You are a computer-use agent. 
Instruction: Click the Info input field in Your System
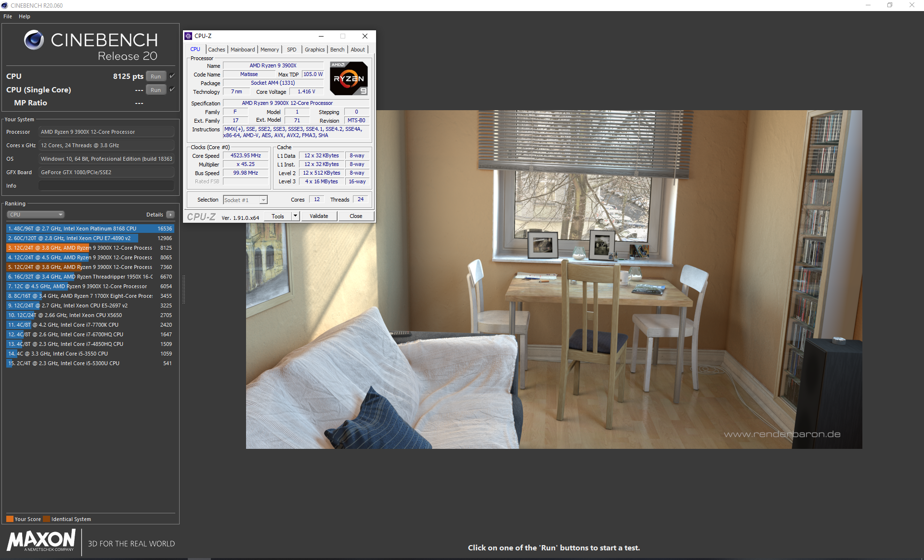[x=106, y=186]
